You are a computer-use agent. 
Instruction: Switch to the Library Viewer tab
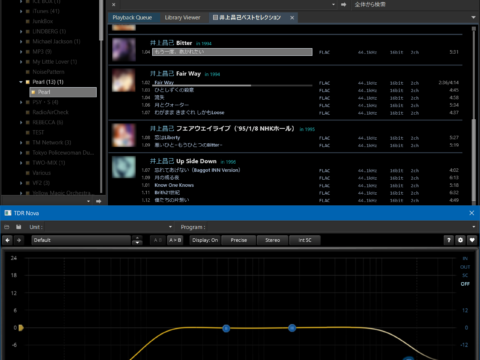click(182, 17)
